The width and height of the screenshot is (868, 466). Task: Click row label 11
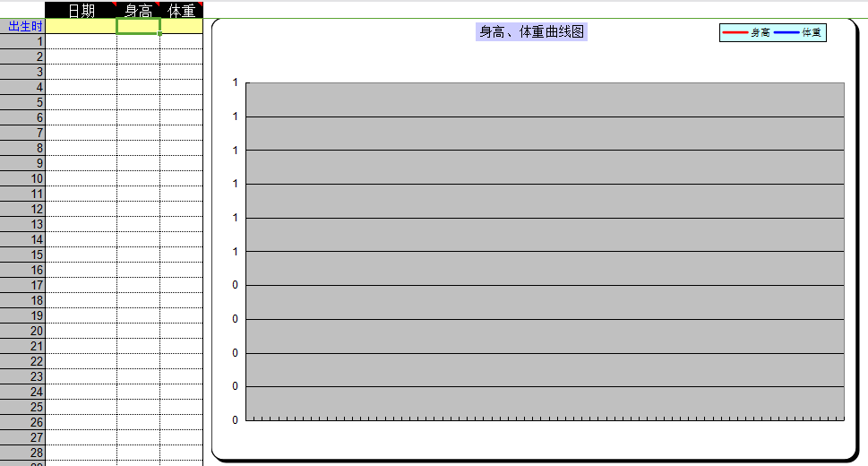22,194
